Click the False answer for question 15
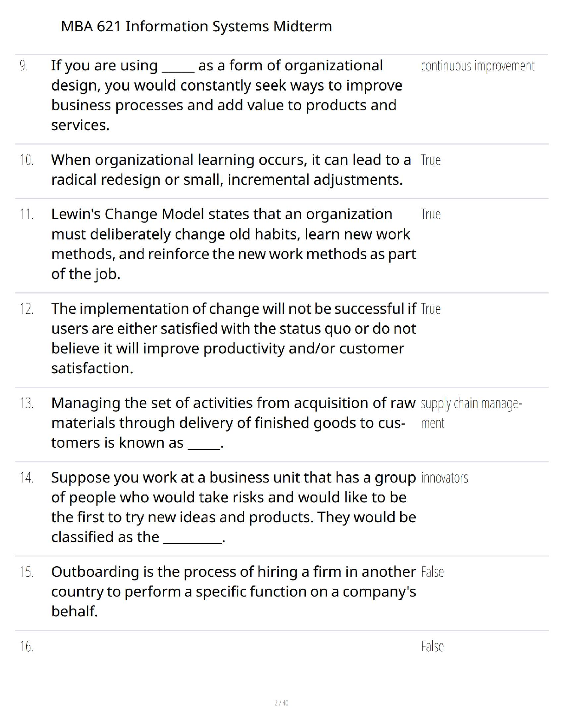This screenshot has width=563, height=728. [432, 572]
